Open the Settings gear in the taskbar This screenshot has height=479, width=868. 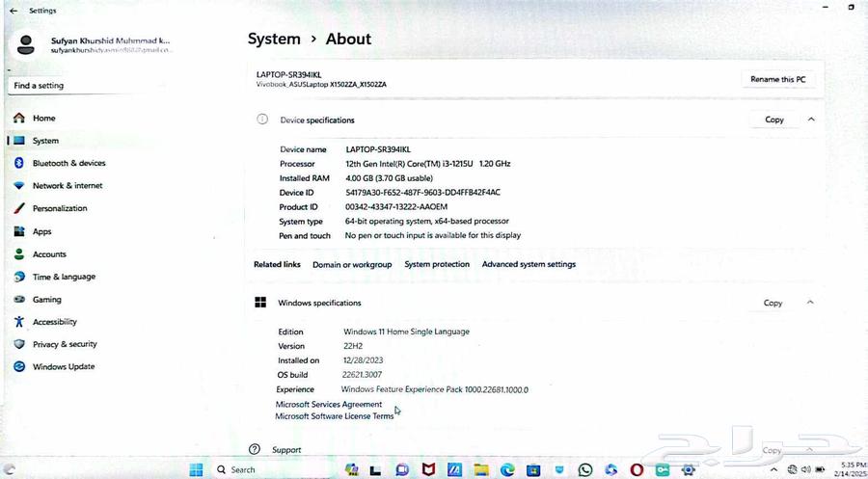tap(688, 469)
